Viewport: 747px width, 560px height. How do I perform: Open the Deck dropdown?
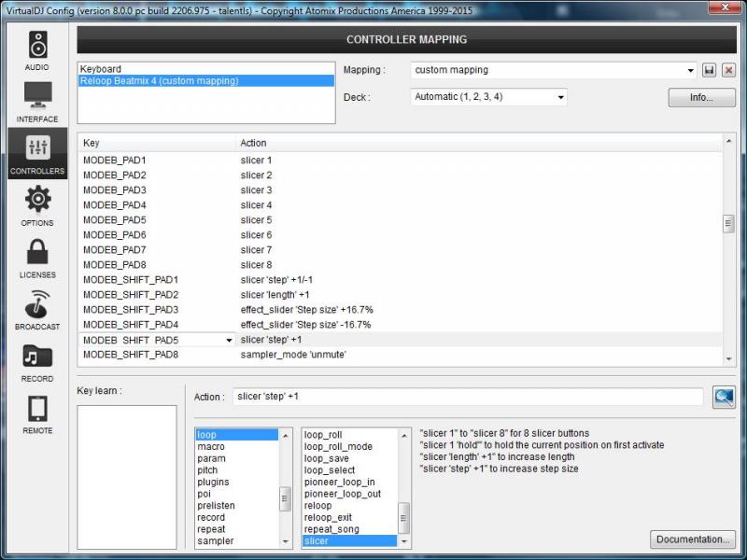[488, 97]
